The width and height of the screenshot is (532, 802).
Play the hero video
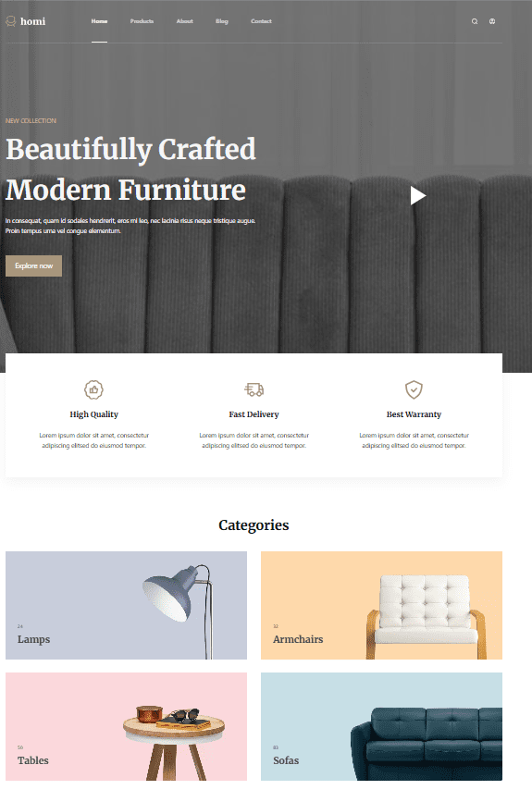[x=418, y=196]
